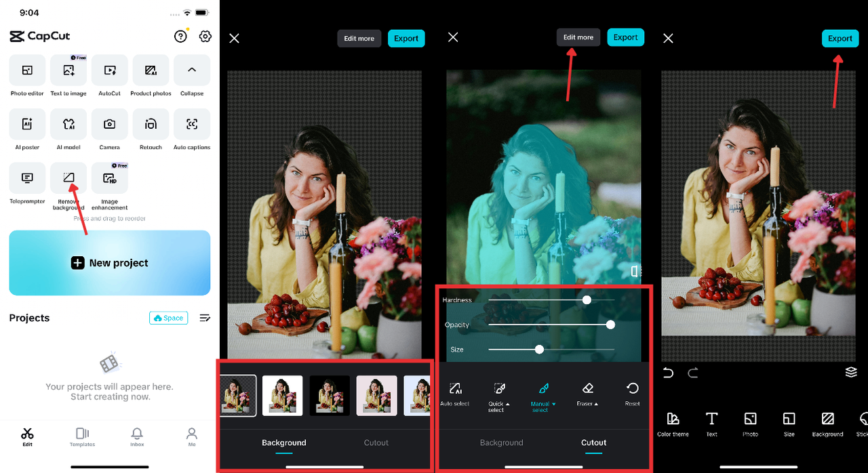This screenshot has height=473, width=868.
Task: Select the transparent background thumbnail
Action: pyautogui.click(x=238, y=396)
